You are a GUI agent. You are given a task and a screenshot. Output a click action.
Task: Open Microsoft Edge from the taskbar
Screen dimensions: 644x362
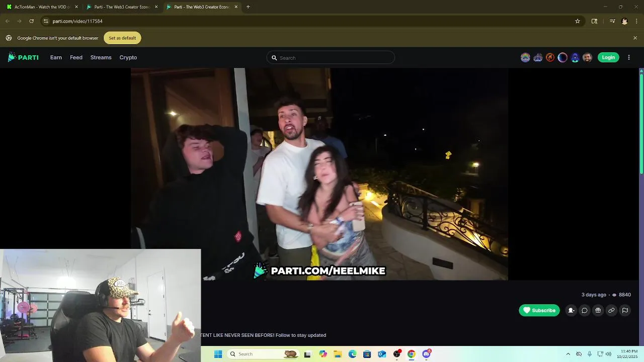click(352, 354)
